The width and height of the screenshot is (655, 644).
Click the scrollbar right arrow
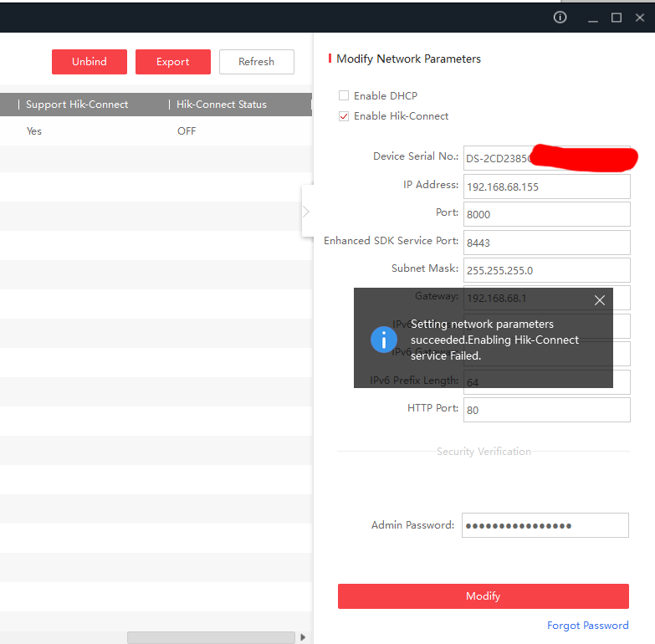pos(303,637)
